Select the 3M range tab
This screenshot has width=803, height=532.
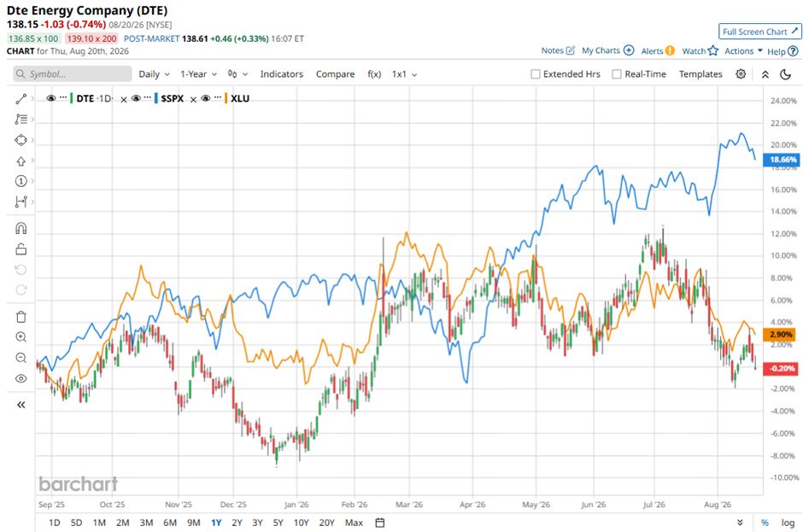point(146,523)
